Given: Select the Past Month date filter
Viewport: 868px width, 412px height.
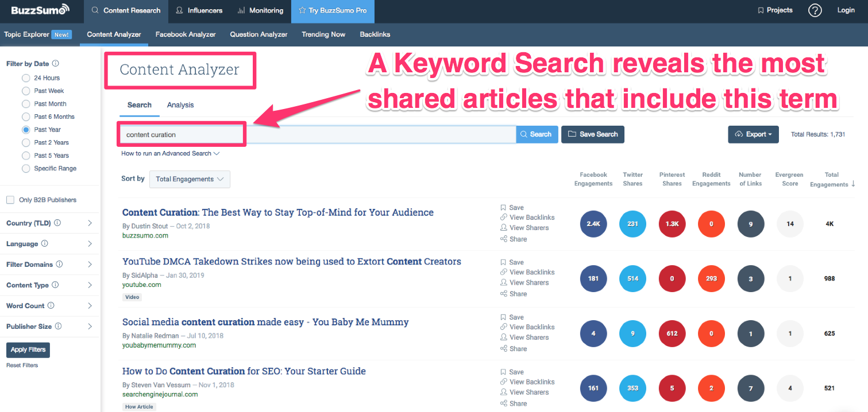Looking at the screenshot, I should click(26, 104).
